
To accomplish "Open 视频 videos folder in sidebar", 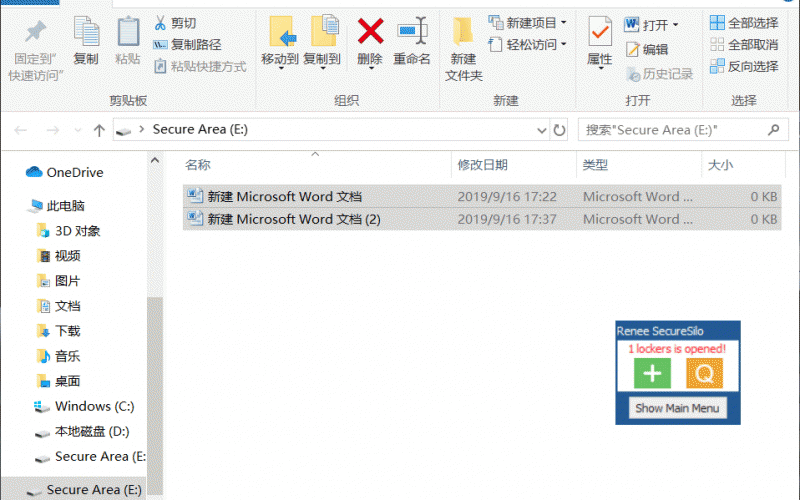I will tap(59, 256).
